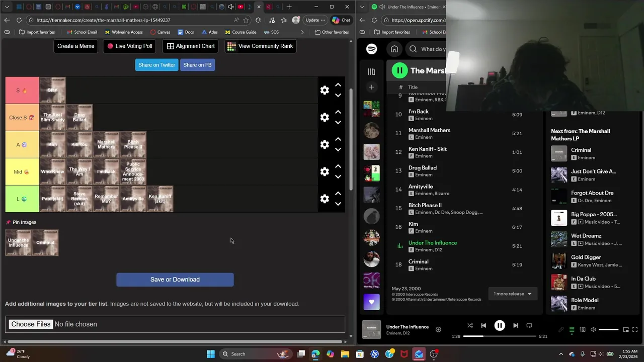Open McAfee icon on taskbar
Image resolution: width=644 pixels, height=362 pixels.
(404, 354)
